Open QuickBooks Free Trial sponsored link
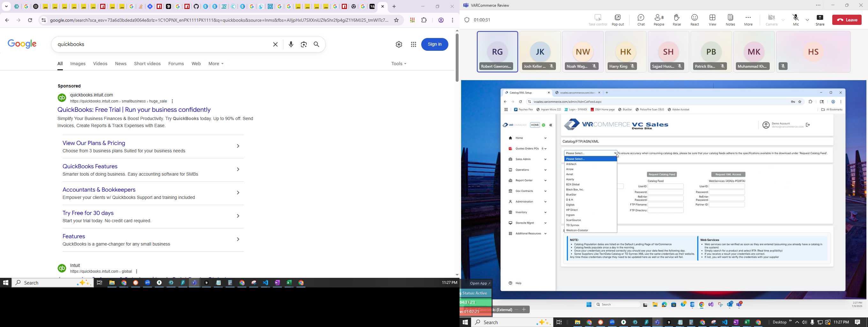The height and width of the screenshot is (327, 868). click(x=134, y=110)
